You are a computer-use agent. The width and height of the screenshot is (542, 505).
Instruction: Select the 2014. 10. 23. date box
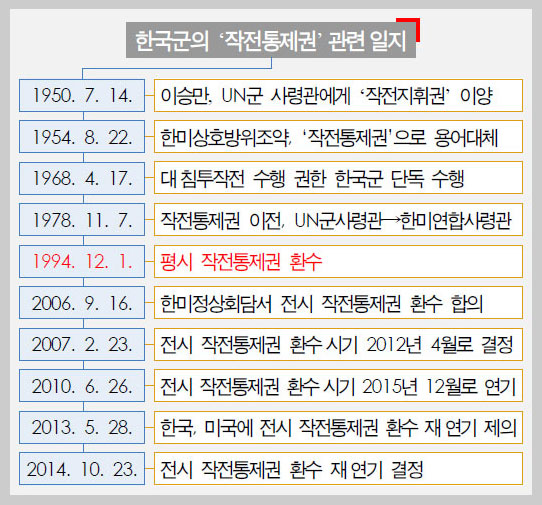point(82,468)
